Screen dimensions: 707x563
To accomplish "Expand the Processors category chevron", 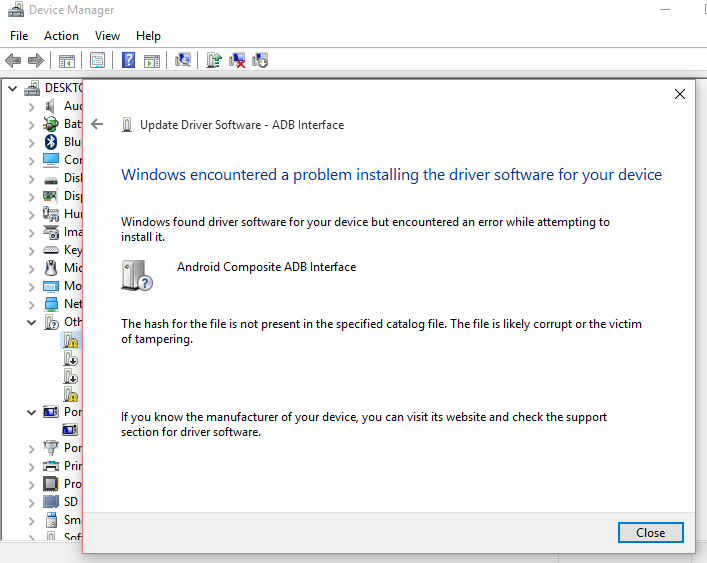I will pyautogui.click(x=32, y=485).
